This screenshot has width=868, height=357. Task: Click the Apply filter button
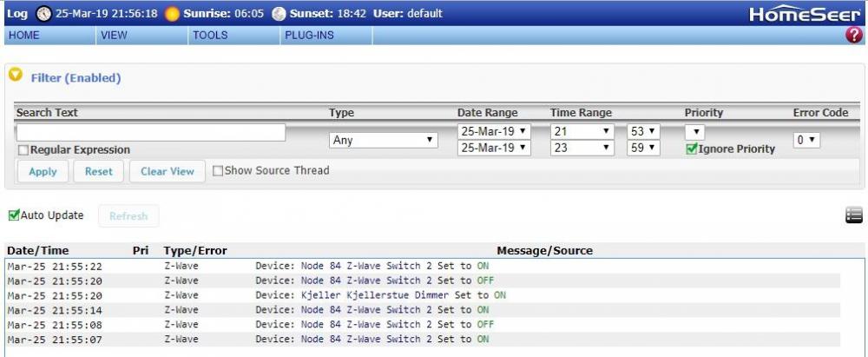click(43, 171)
